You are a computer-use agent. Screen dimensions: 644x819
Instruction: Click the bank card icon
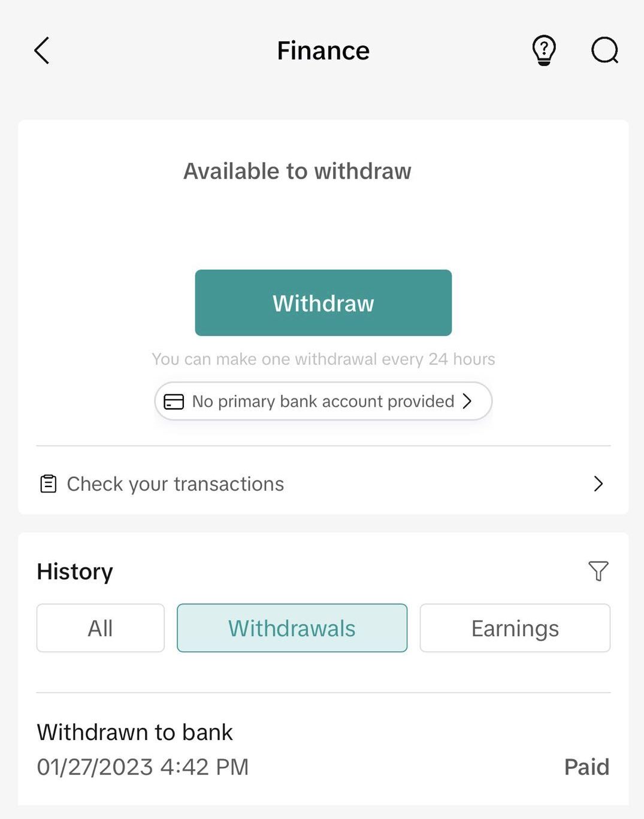174,401
